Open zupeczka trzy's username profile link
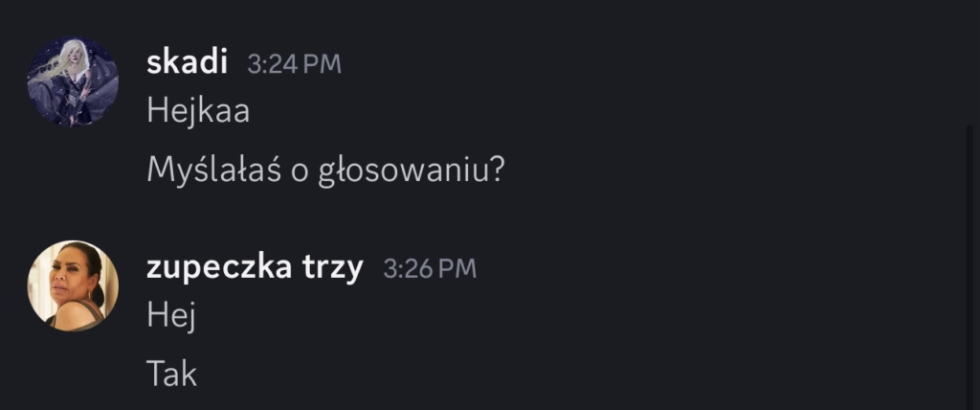The width and height of the screenshot is (980, 410). coord(255,268)
